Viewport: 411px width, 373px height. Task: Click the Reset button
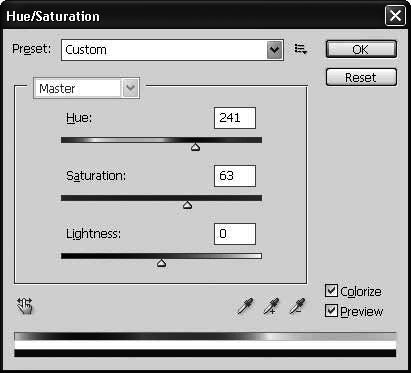point(361,77)
